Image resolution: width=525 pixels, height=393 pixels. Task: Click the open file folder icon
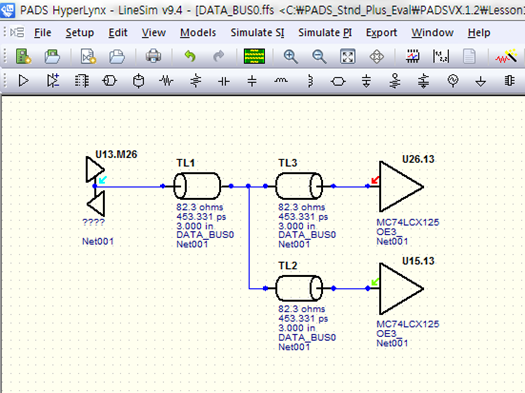pos(117,56)
